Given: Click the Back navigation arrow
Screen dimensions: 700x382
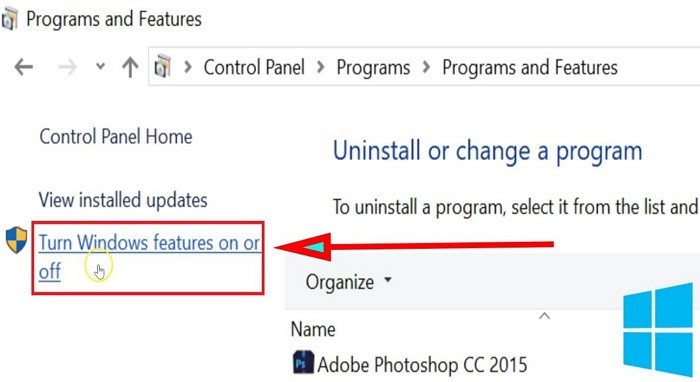Looking at the screenshot, I should (x=24, y=67).
